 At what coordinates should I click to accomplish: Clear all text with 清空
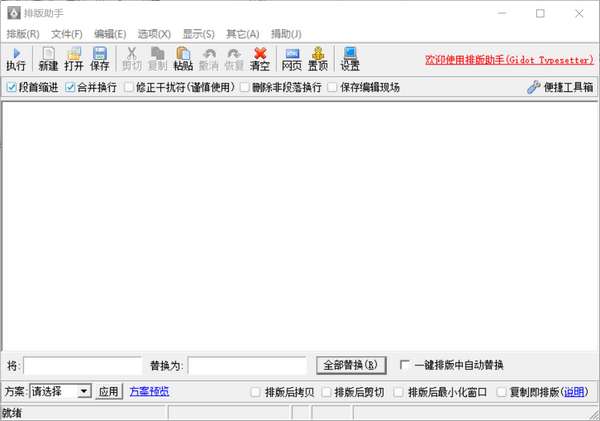[260, 59]
